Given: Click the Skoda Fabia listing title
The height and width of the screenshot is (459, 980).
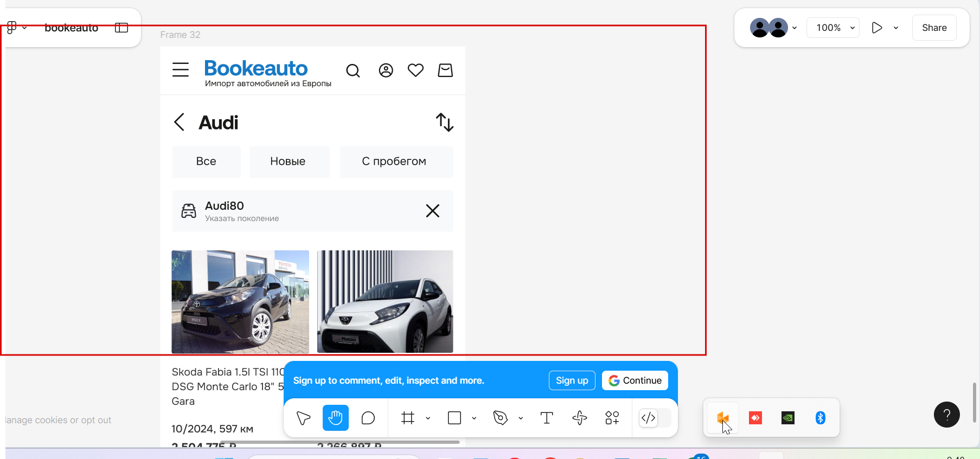Looking at the screenshot, I should pyautogui.click(x=228, y=386).
